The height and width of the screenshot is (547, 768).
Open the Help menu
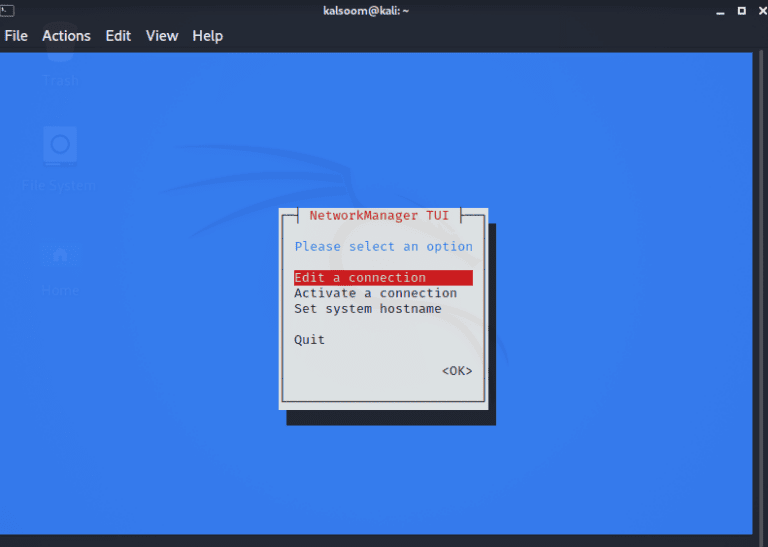(207, 36)
